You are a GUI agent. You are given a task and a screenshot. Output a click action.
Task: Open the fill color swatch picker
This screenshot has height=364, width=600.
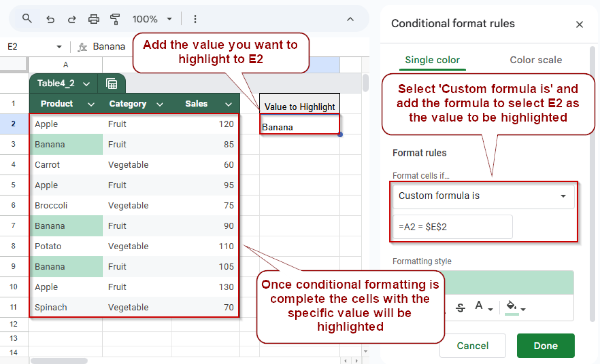point(512,307)
